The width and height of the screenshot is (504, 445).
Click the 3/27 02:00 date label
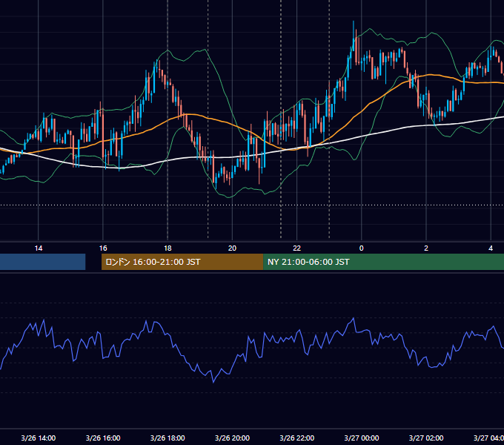[x=426, y=438]
